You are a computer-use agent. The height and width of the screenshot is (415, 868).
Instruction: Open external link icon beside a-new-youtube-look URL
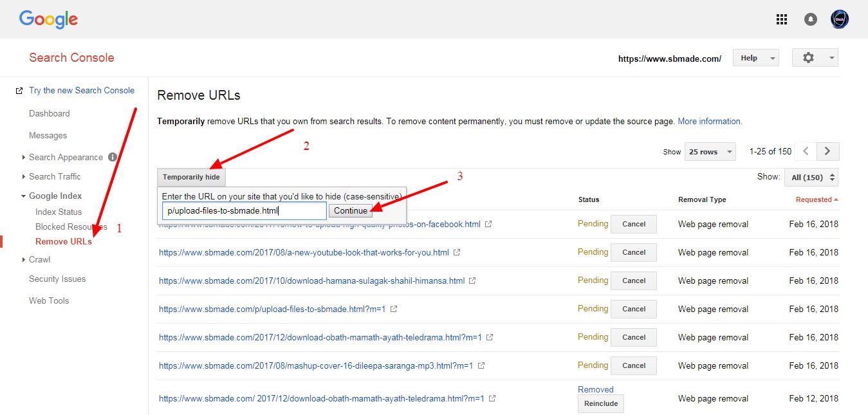pos(457,252)
